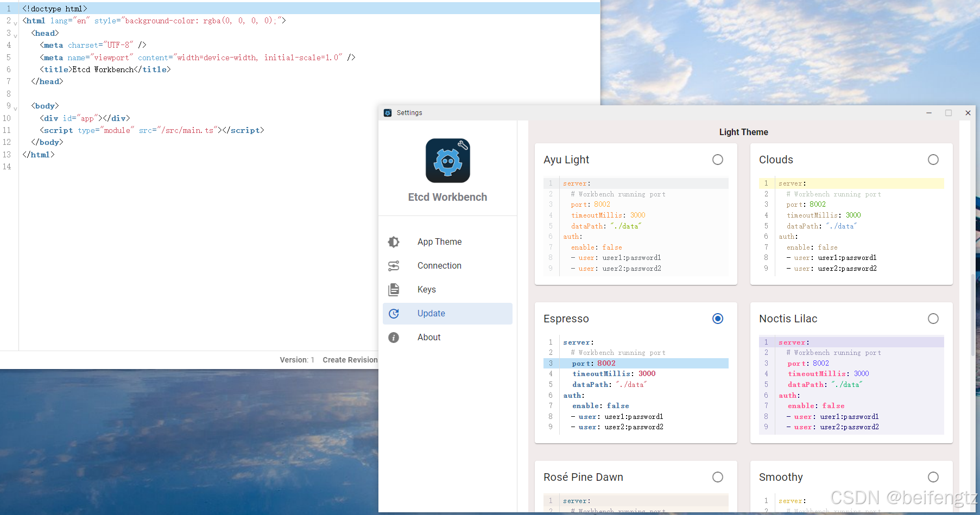This screenshot has width=980, height=515.
Task: Click the Etcd Workbench app name
Action: 448,197
